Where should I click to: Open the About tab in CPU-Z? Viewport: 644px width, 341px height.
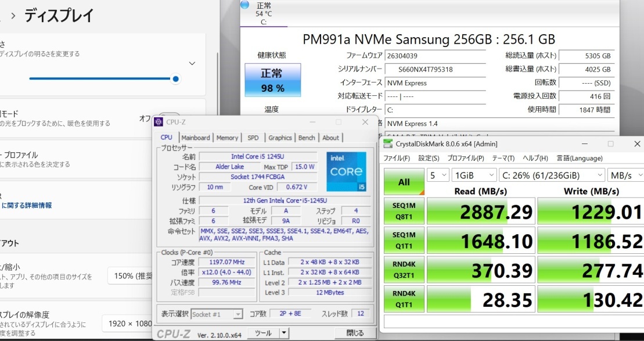coord(330,138)
